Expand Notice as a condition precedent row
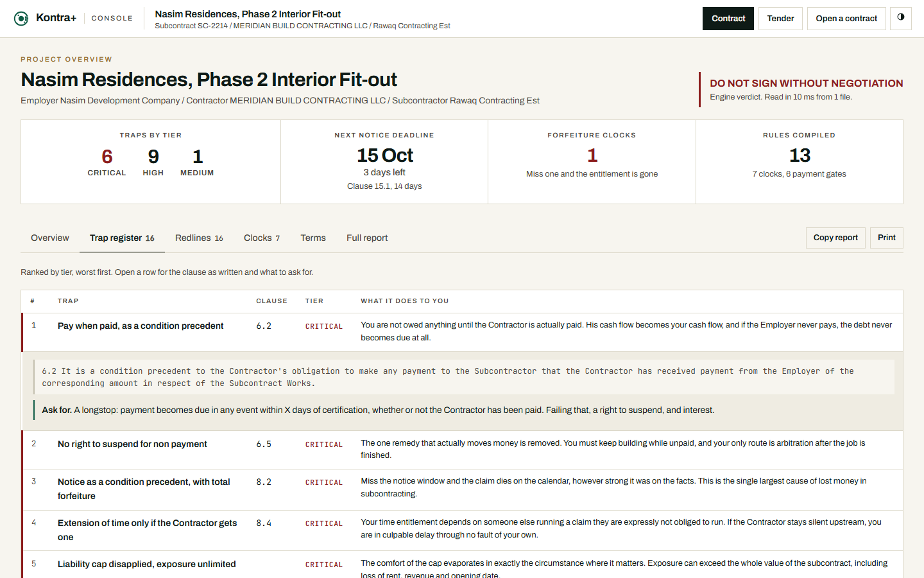The height and width of the screenshot is (578, 924). 462,489
